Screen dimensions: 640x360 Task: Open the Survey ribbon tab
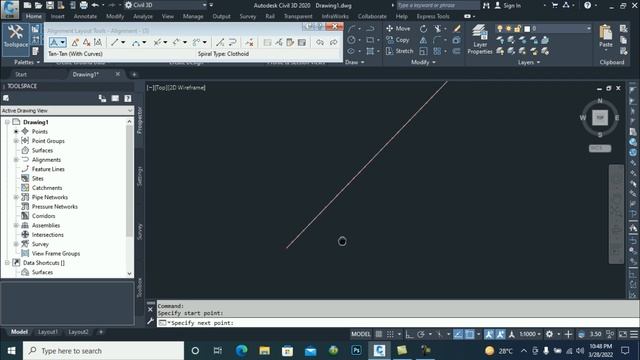click(x=248, y=16)
